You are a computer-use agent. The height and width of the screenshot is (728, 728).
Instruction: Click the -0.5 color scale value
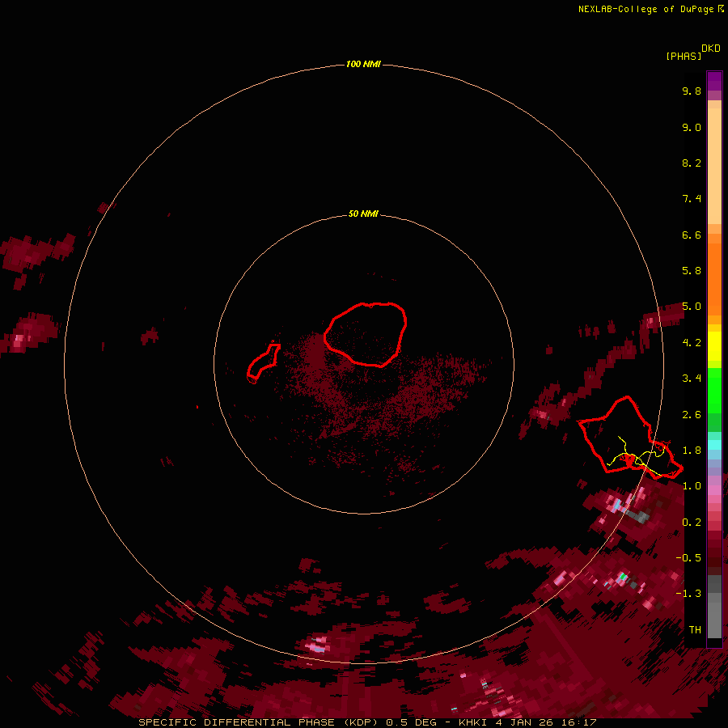click(x=688, y=558)
